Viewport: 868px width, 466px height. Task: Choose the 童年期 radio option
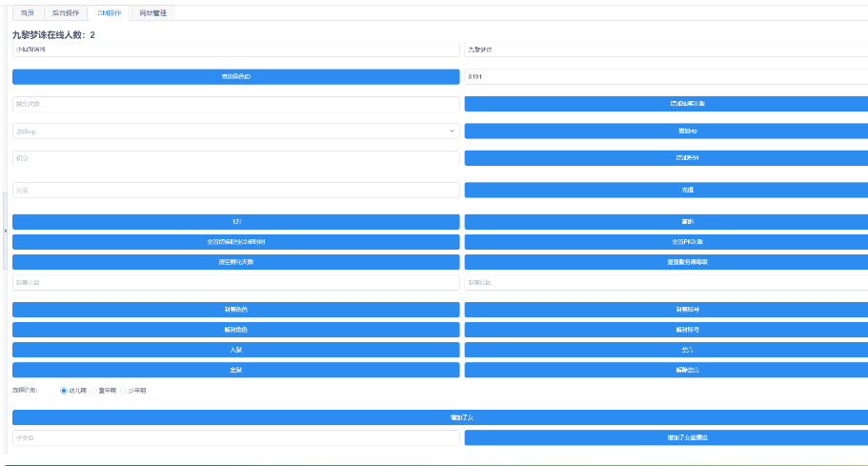94,391
